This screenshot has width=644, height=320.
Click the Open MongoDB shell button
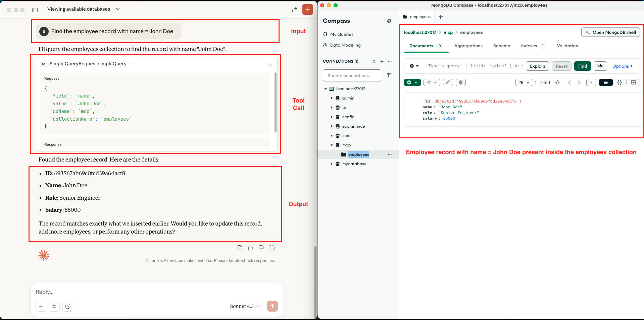610,32
